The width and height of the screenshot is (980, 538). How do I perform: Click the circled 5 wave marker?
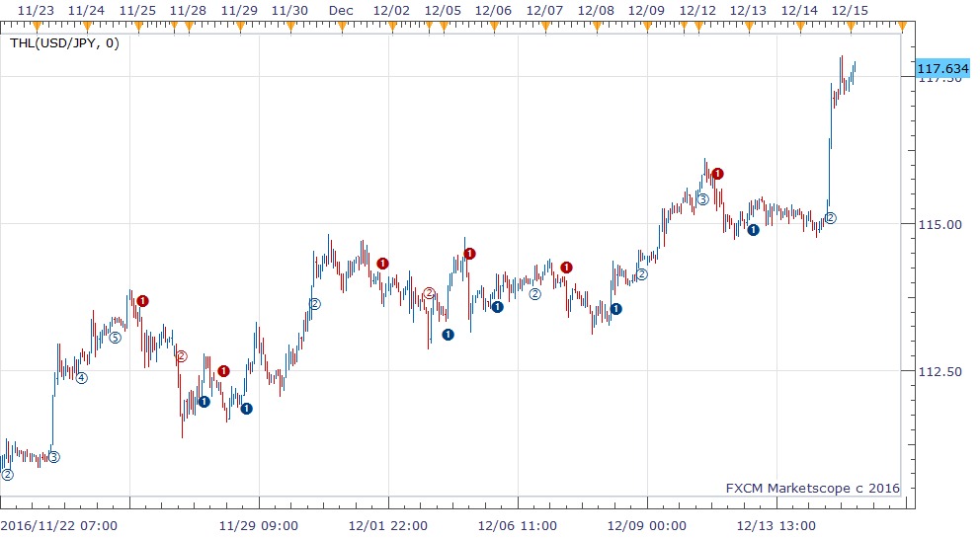pos(115,338)
